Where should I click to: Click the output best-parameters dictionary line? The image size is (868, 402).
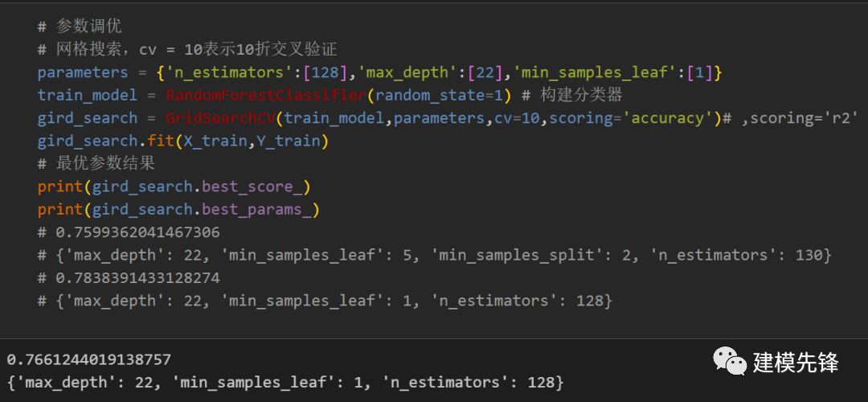tap(285, 382)
